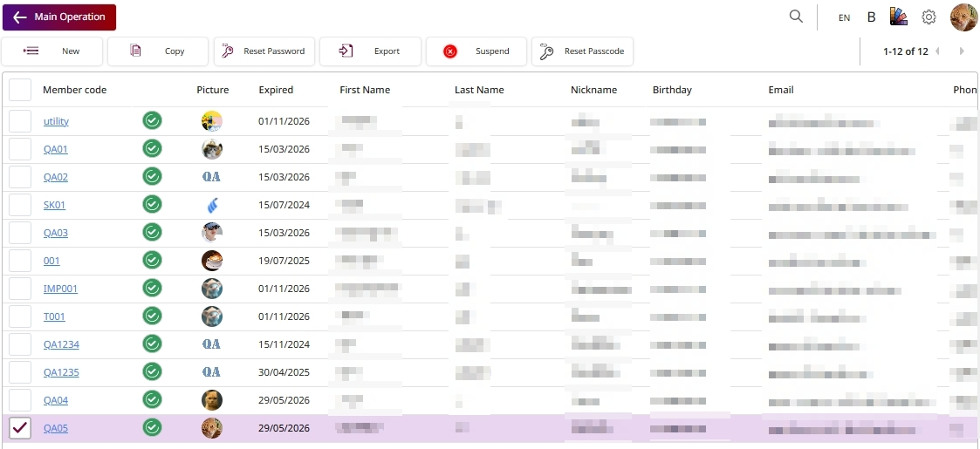Go to previous page arrow
This screenshot has width=980, height=449.
click(x=937, y=51)
